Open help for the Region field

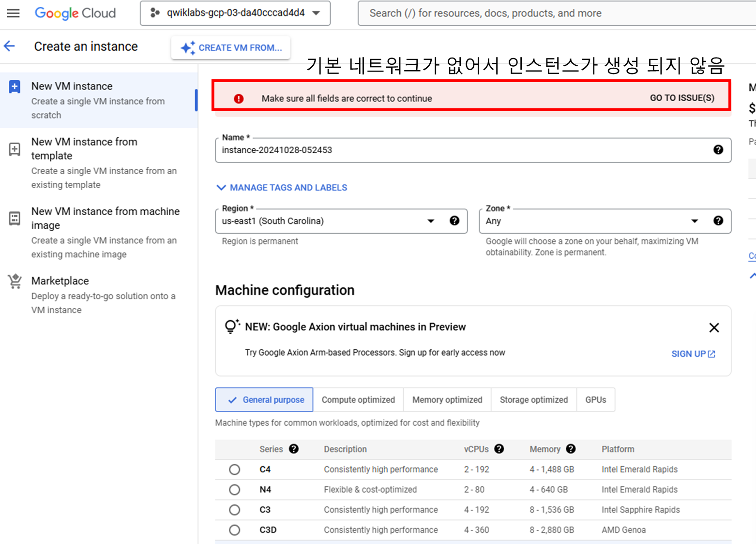[x=454, y=221]
